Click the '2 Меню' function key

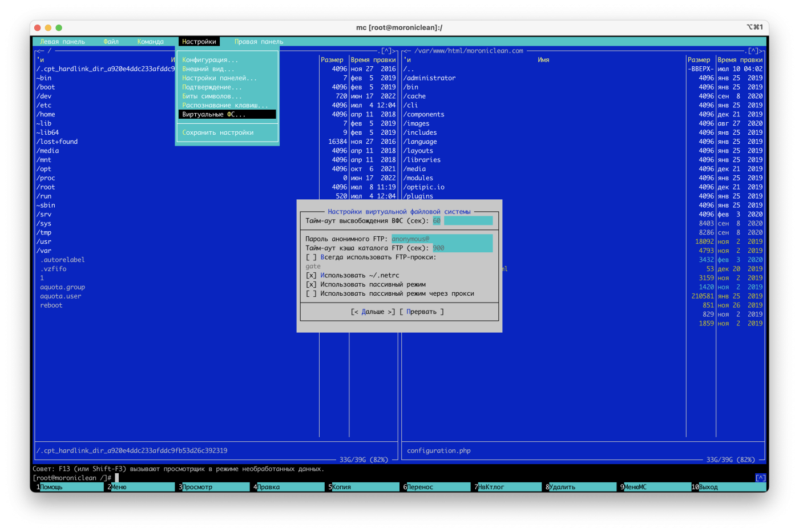[141, 487]
